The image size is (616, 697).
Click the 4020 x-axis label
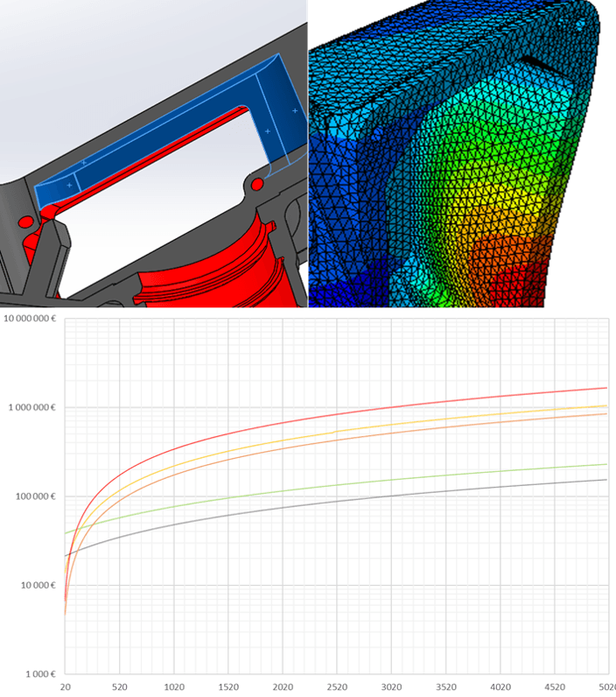click(500, 687)
